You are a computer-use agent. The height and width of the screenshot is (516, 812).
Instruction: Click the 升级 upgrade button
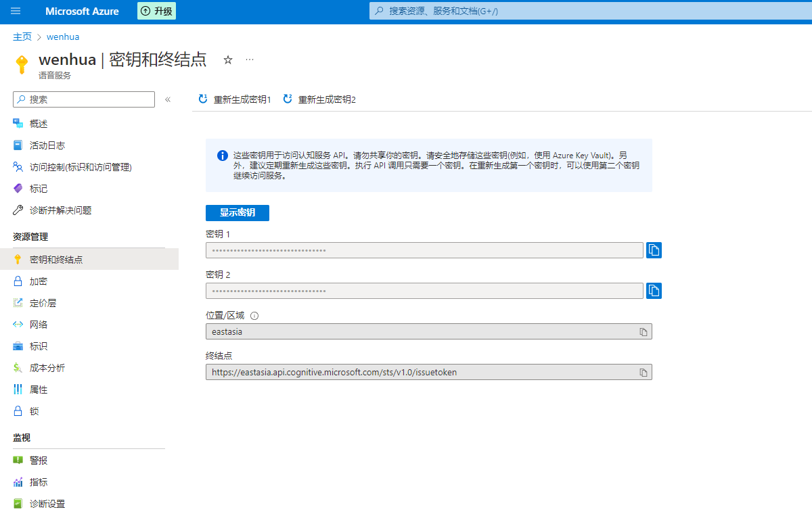[156, 11]
